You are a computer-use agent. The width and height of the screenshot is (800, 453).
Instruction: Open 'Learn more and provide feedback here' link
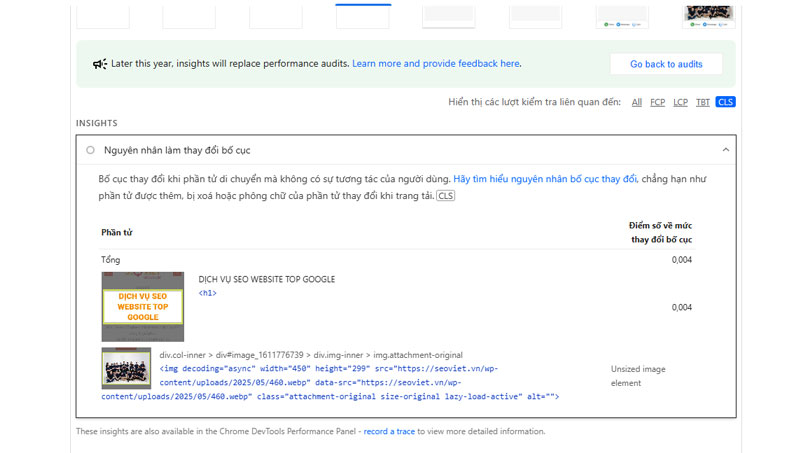pos(436,64)
